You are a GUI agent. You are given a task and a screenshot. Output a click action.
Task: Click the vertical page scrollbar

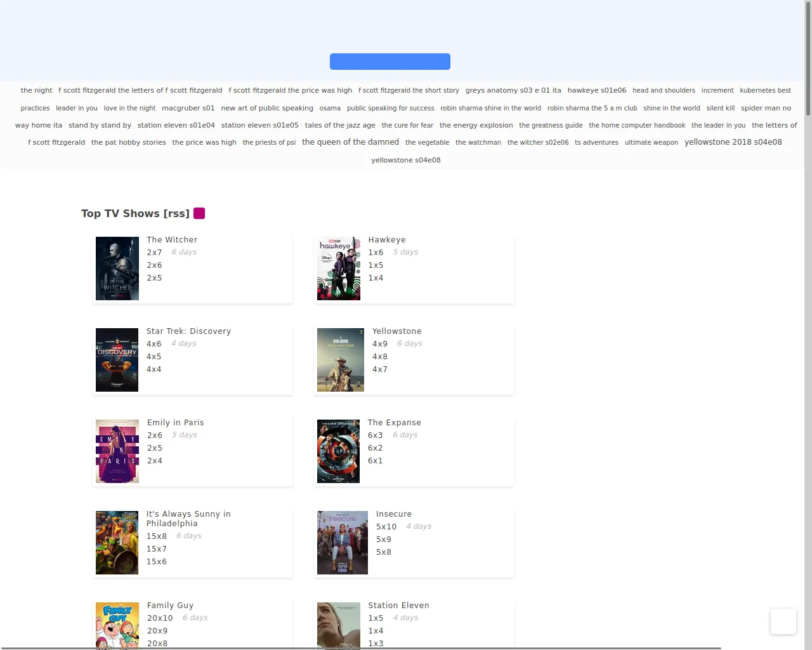808,58
